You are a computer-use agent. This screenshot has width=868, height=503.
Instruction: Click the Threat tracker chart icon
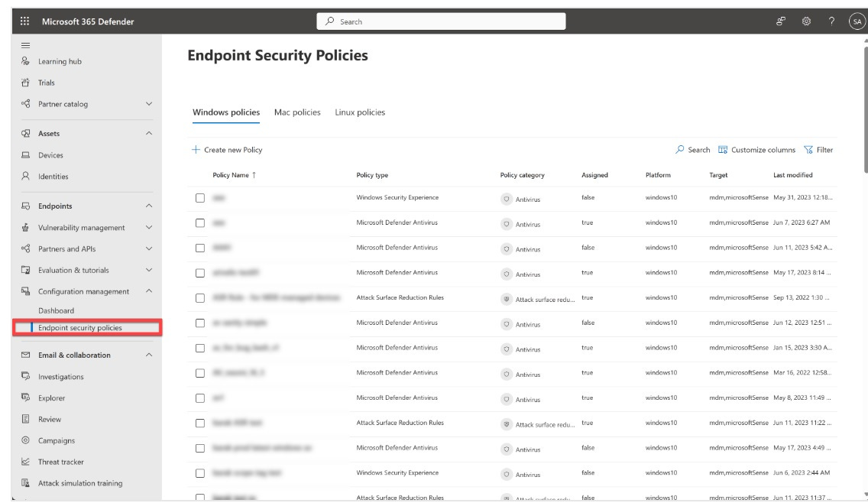click(x=25, y=462)
